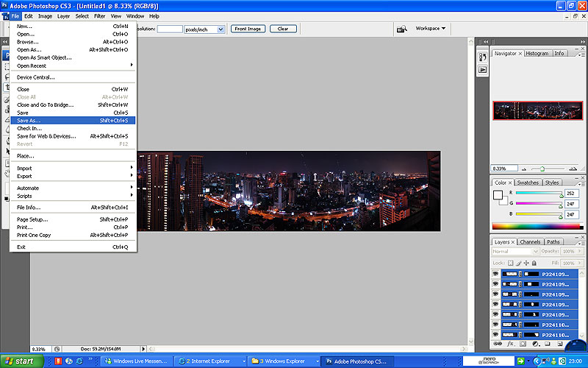
Task: Choose Save for Web & Devices
Action: point(73,136)
